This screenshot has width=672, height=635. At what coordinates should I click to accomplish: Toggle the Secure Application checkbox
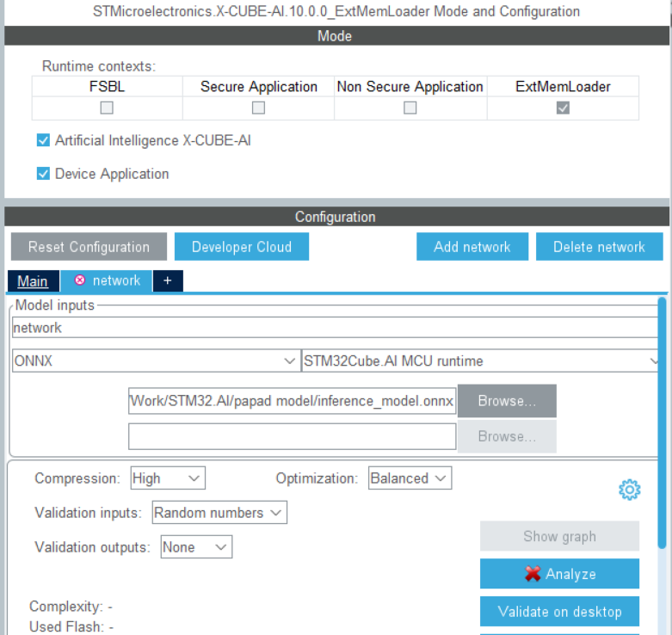(x=258, y=108)
